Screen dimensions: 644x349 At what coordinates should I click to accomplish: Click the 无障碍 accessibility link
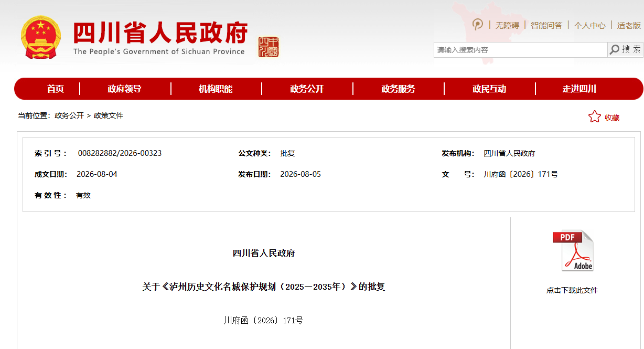click(507, 25)
